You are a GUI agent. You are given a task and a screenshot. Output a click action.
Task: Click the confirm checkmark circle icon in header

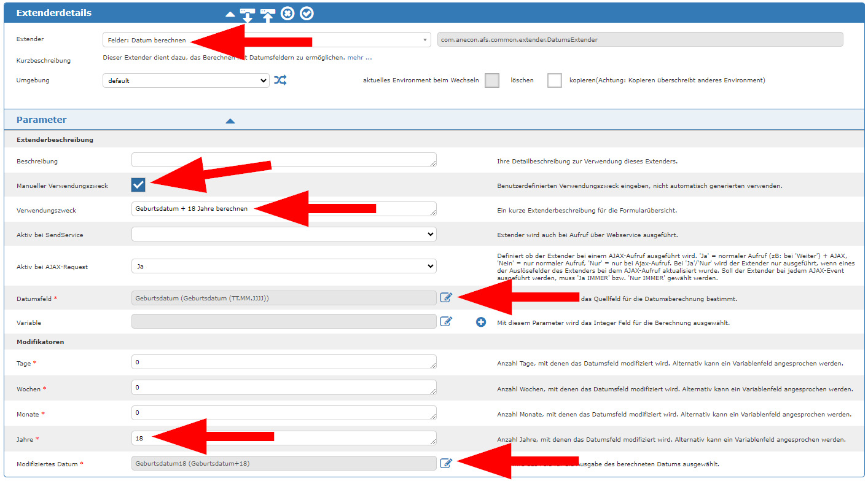point(307,13)
